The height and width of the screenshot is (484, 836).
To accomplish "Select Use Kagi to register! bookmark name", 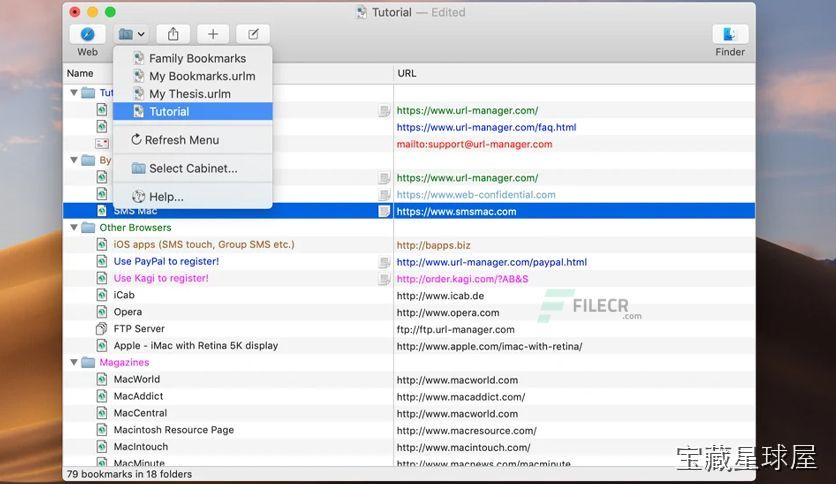I will (x=161, y=278).
